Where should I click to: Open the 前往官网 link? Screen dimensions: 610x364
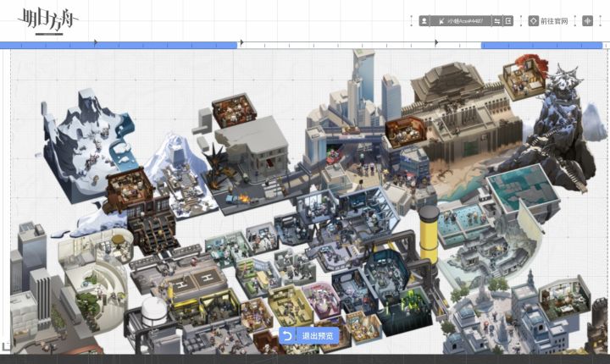[553, 21]
